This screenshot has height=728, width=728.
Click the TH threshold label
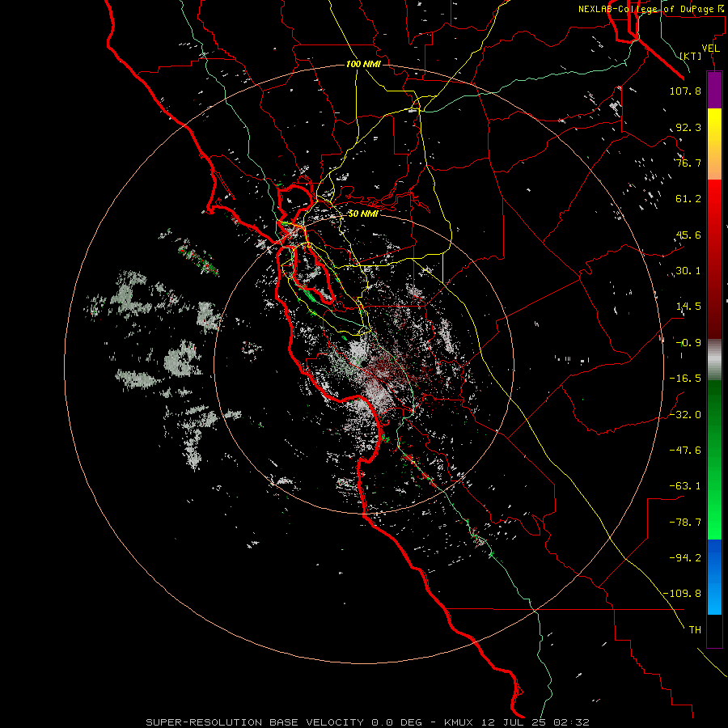695,630
